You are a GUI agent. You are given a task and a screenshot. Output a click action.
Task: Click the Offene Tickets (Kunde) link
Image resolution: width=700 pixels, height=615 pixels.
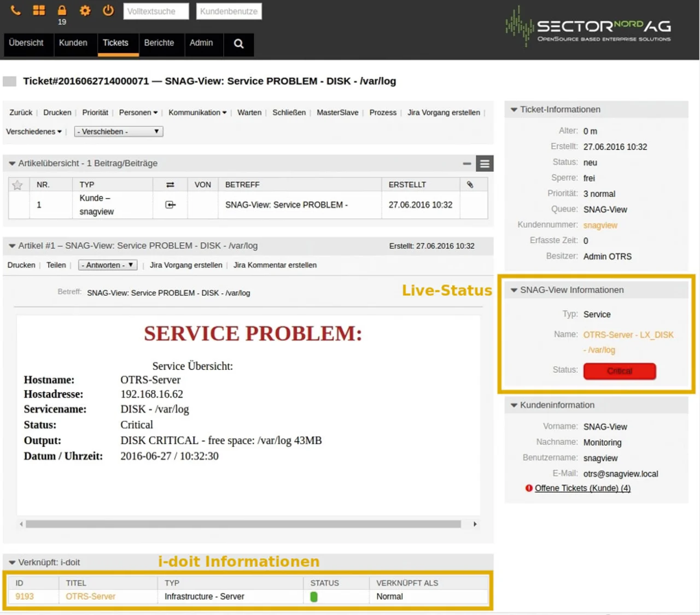point(582,488)
